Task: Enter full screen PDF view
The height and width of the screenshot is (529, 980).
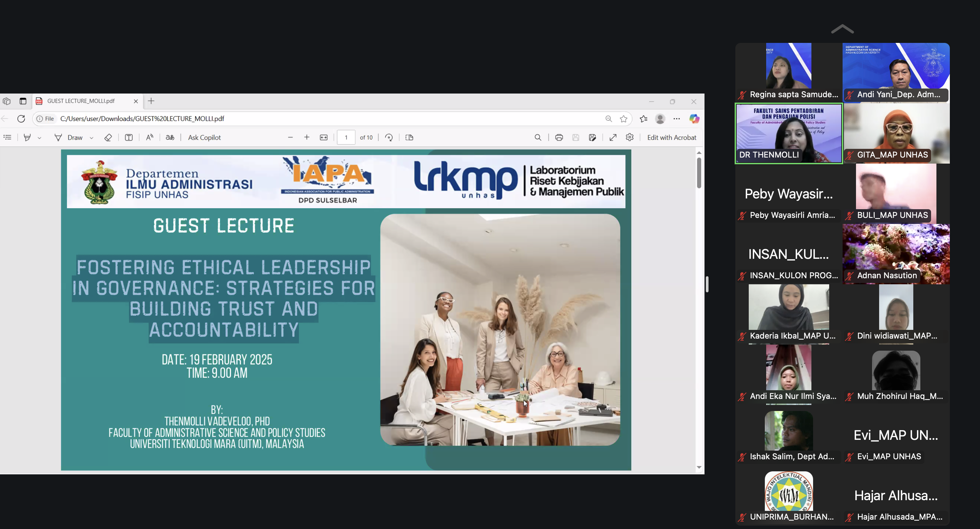Action: (613, 137)
